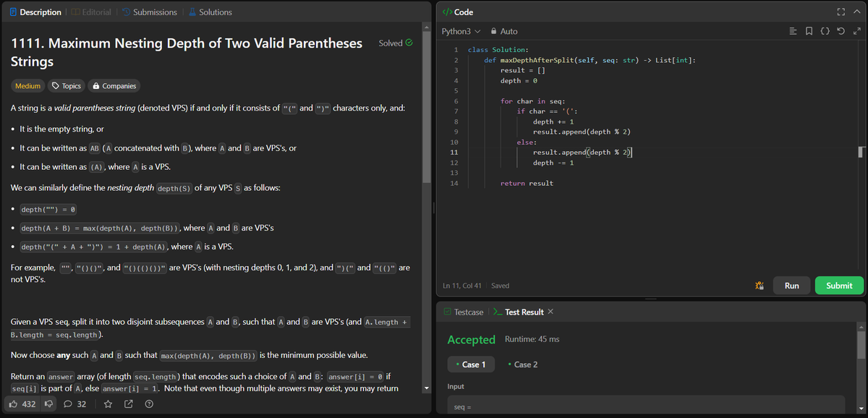The image size is (868, 418).
Task: Select the Case 2 result
Action: click(x=522, y=364)
